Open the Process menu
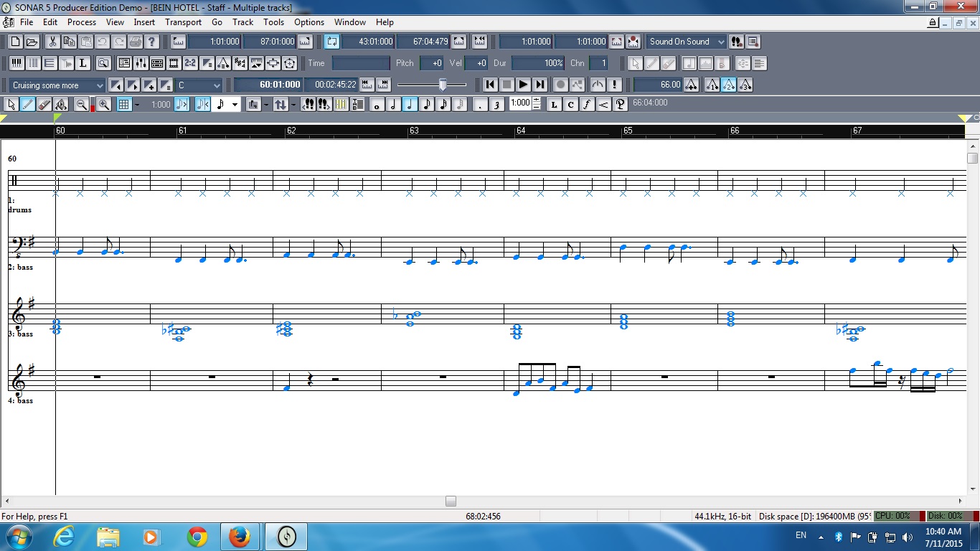 (82, 22)
